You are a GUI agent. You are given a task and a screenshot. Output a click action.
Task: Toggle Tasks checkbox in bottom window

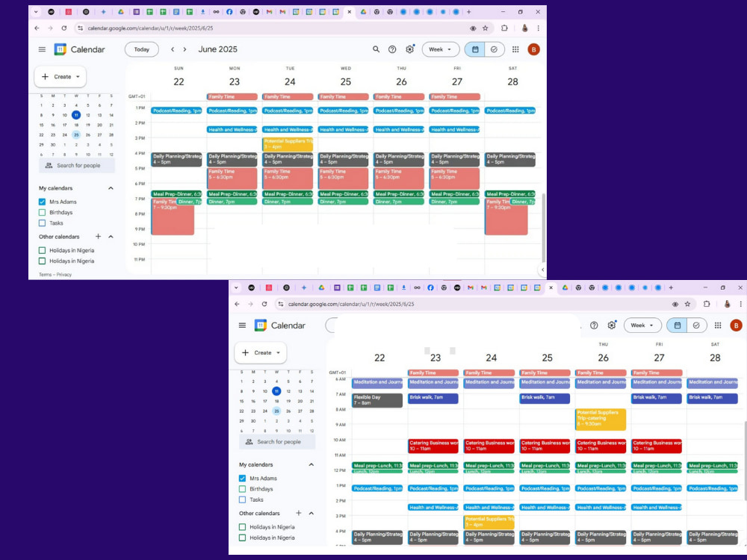click(x=243, y=500)
